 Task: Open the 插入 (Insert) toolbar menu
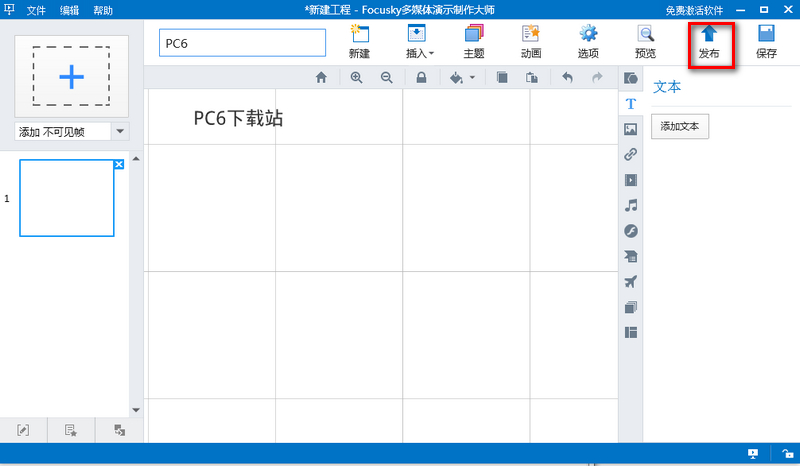(x=419, y=42)
